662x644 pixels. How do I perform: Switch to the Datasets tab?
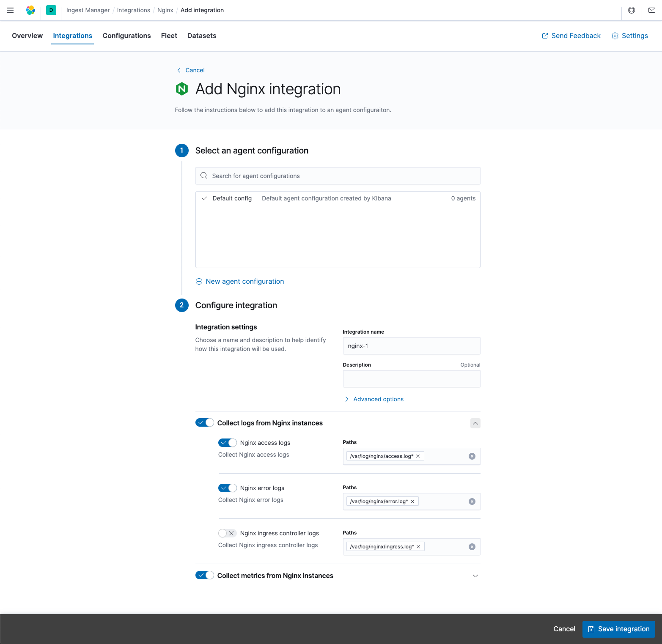202,36
